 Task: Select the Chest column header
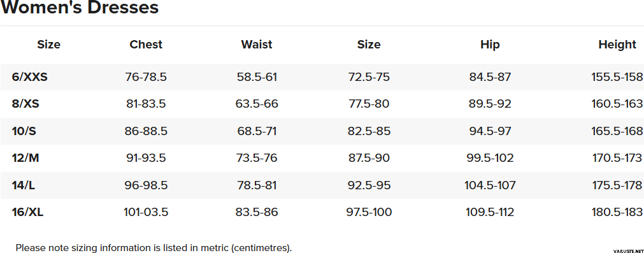pos(146,45)
